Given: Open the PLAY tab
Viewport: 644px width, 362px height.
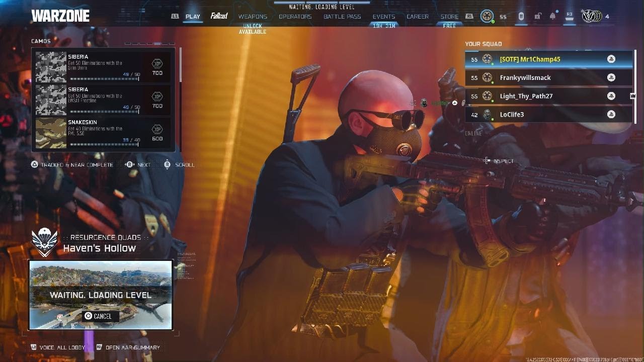Looking at the screenshot, I should [193, 17].
